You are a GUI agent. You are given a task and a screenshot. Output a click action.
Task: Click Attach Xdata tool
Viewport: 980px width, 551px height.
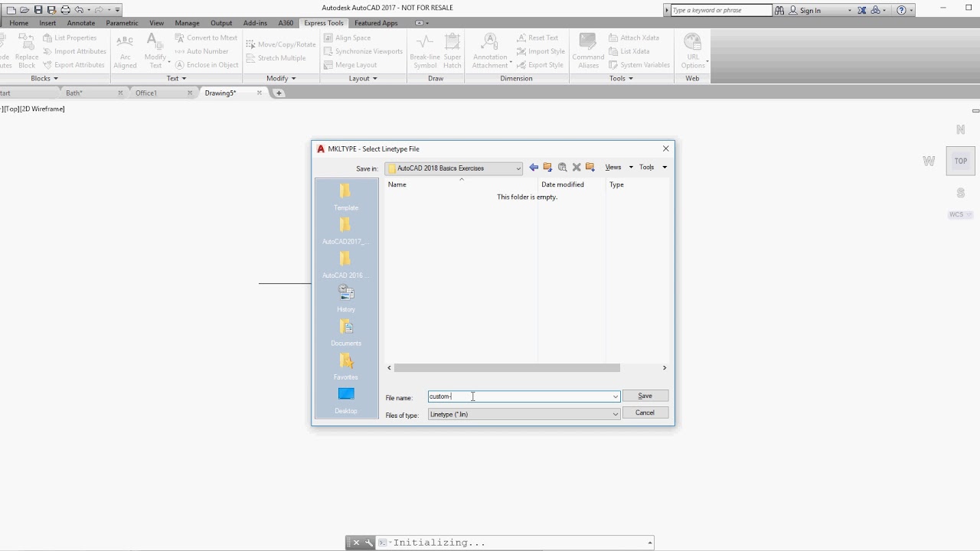pos(633,37)
